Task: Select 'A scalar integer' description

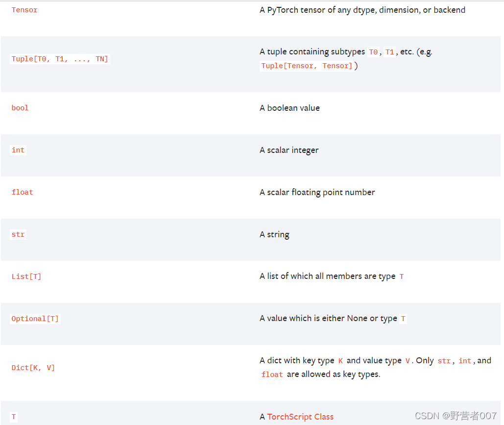Action: [x=289, y=150]
